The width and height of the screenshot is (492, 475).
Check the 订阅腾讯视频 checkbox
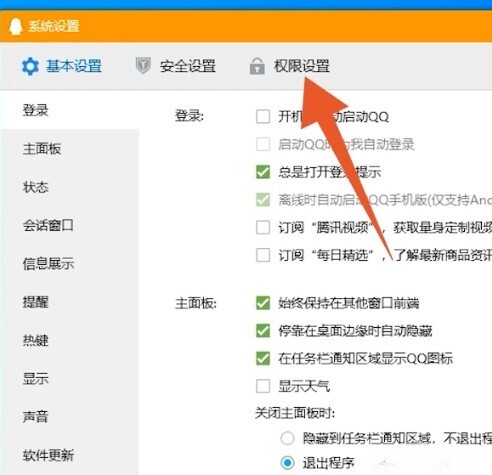point(263,228)
